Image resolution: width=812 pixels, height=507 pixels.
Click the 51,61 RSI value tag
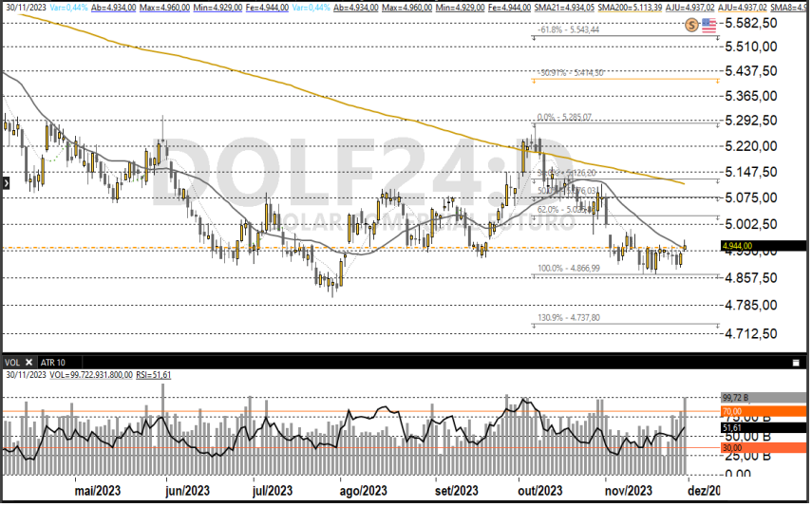(x=733, y=429)
